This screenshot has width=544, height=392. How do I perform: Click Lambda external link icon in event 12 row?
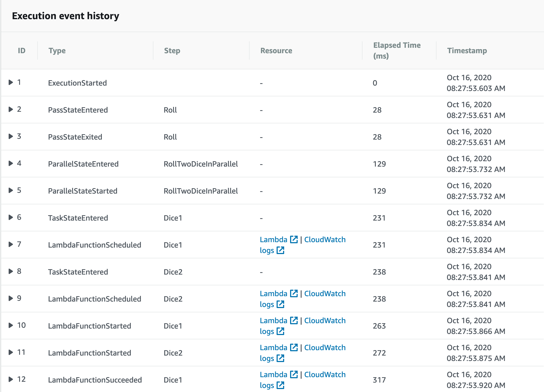point(294,374)
